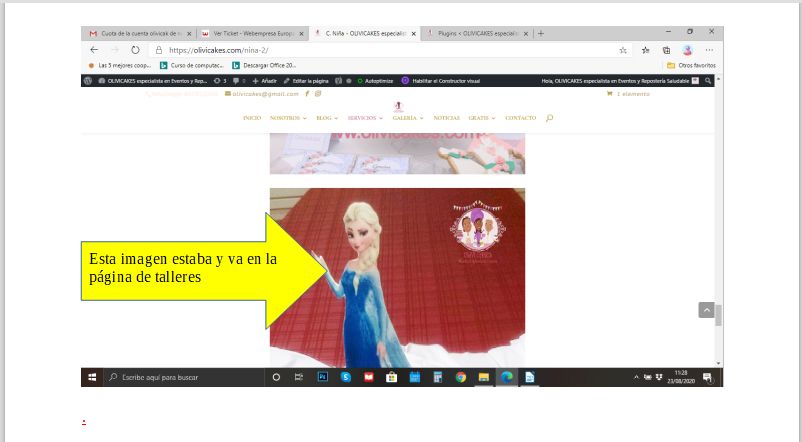This screenshot has width=802, height=442.
Task: Expand the GRATIS menu
Action: point(482,118)
